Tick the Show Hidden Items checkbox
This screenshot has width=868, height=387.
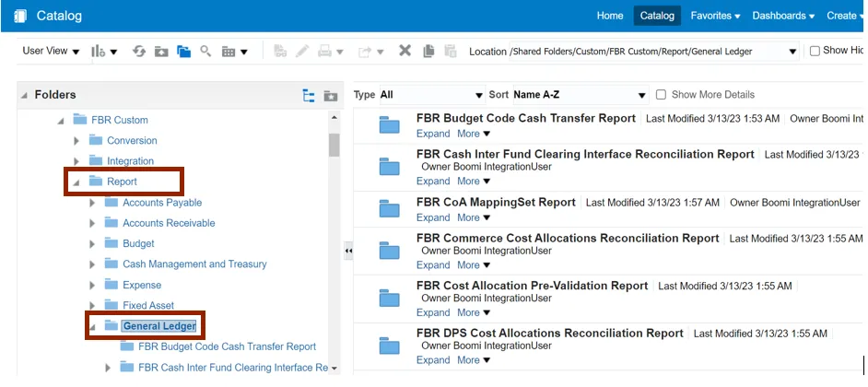click(814, 52)
